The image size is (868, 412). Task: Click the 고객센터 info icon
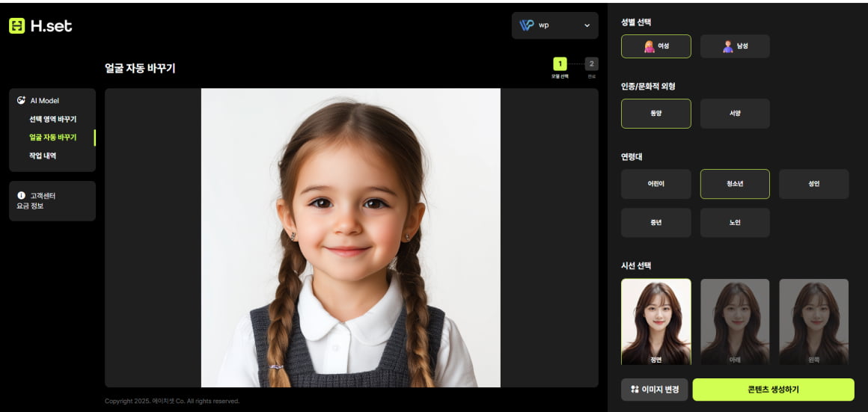[21, 195]
